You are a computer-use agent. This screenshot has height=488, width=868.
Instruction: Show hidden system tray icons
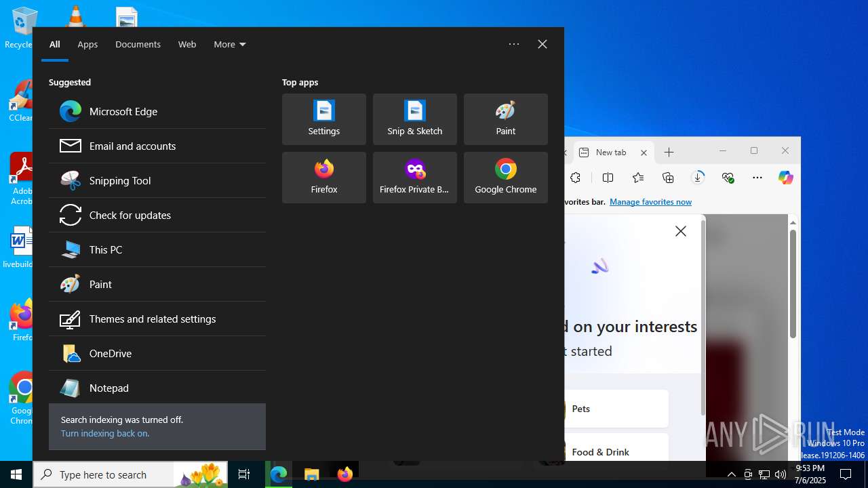click(732, 474)
